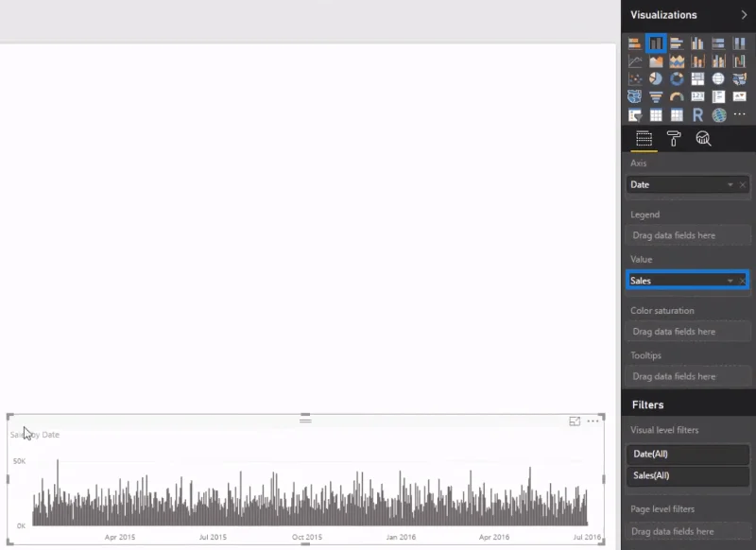Click the Color saturation drop area
Image resolution: width=756 pixels, height=550 pixels.
[687, 332]
